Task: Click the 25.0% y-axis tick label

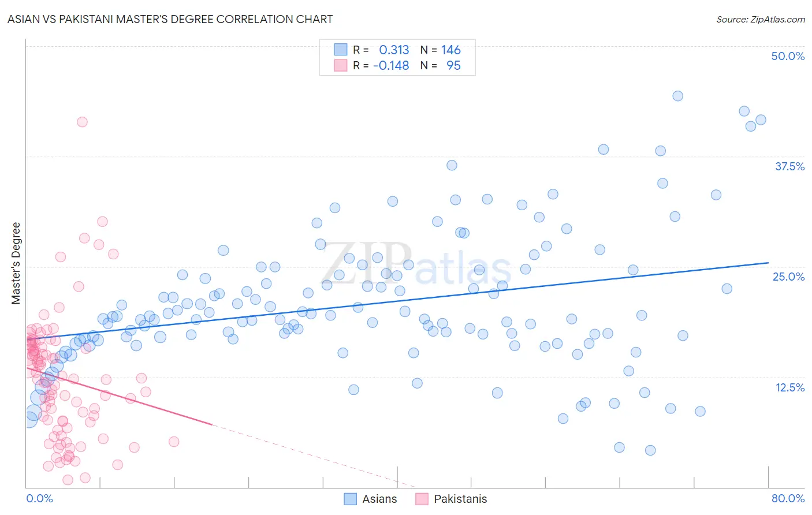Action: (x=788, y=277)
